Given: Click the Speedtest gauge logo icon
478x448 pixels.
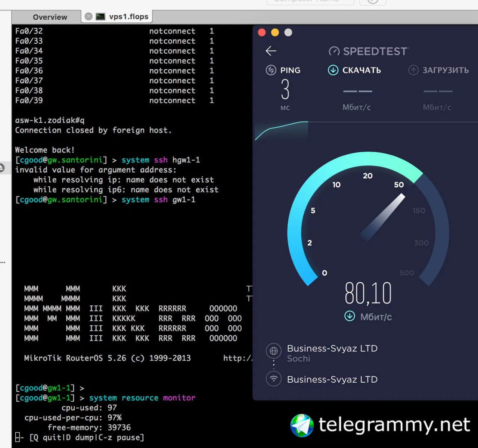Looking at the screenshot, I should [x=334, y=51].
